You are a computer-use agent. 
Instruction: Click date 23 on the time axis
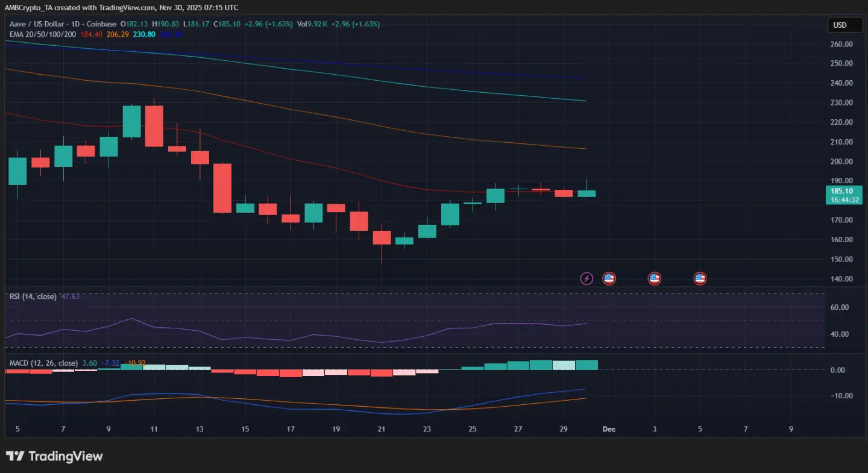coord(427,430)
